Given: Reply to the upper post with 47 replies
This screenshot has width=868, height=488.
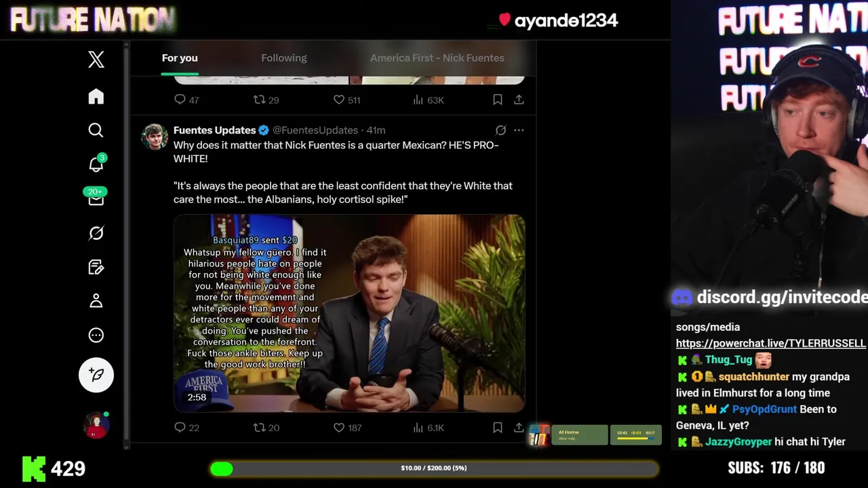Looking at the screenshot, I should click(x=186, y=100).
